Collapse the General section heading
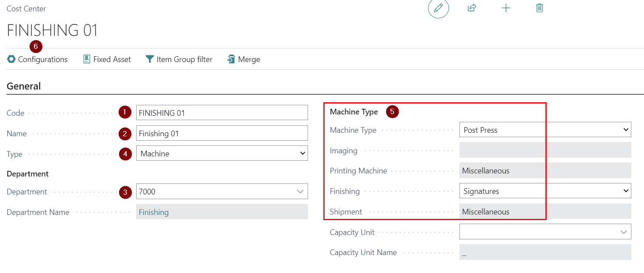Screen dimensions: 644x273 click(24, 86)
